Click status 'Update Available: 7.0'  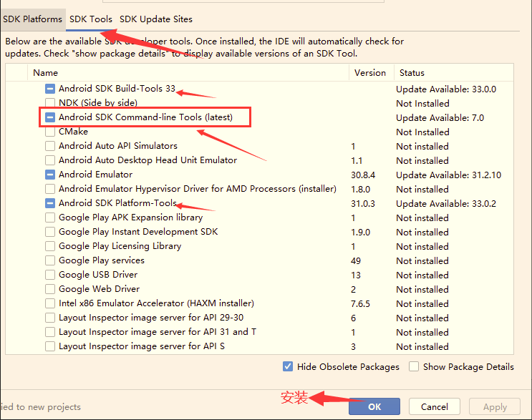point(440,117)
